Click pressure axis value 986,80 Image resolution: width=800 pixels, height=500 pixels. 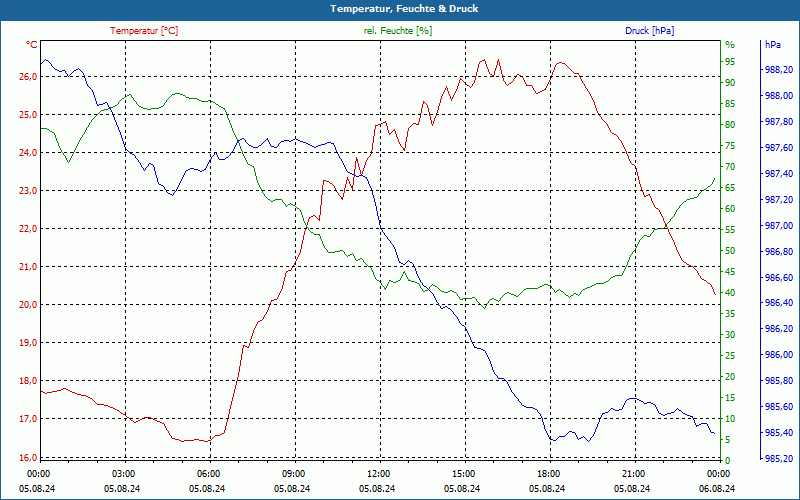[x=779, y=251]
